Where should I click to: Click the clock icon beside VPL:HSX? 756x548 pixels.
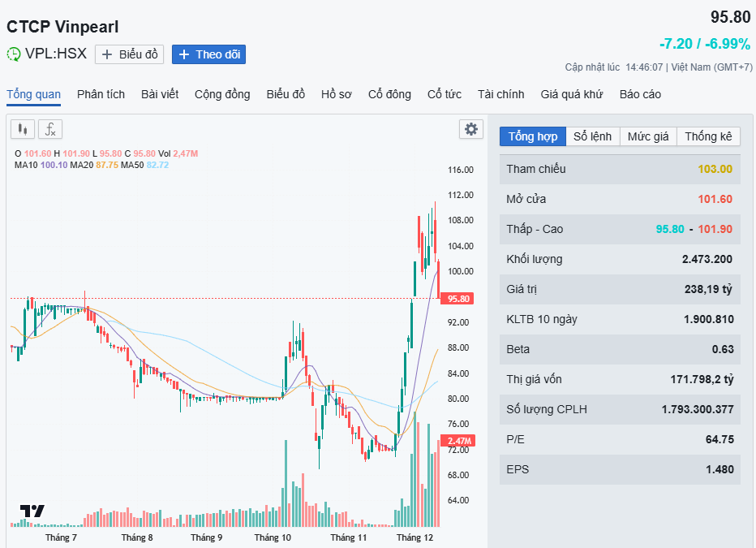[x=14, y=54]
